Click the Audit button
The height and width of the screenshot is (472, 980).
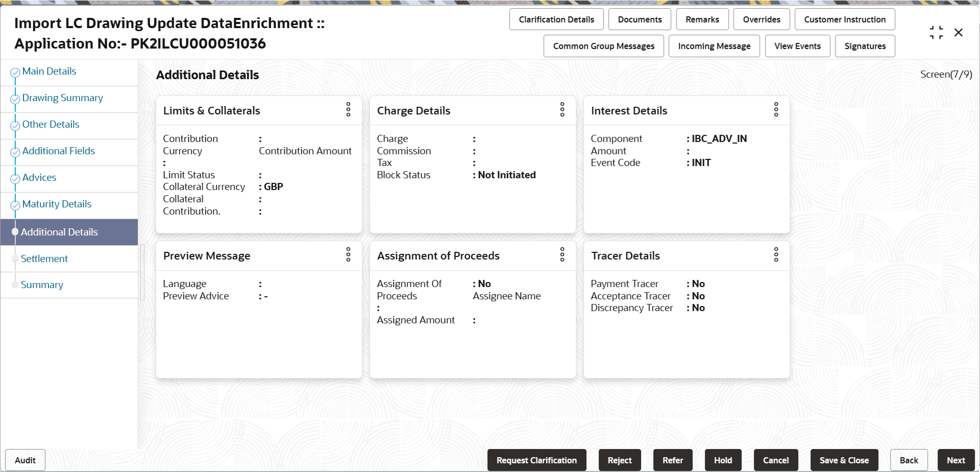[25, 460]
